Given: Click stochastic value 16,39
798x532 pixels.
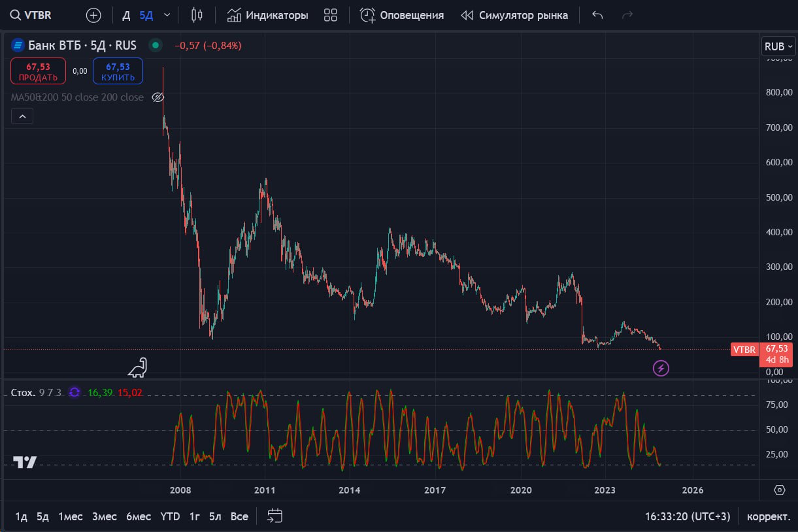Looking at the screenshot, I should tap(99, 393).
